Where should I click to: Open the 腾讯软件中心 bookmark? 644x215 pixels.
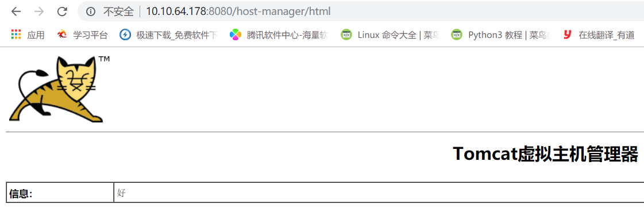279,35
